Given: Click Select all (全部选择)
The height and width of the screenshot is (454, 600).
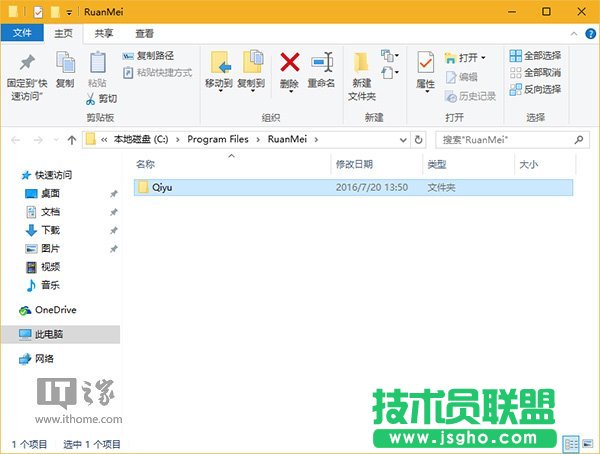Looking at the screenshot, I should [535, 56].
